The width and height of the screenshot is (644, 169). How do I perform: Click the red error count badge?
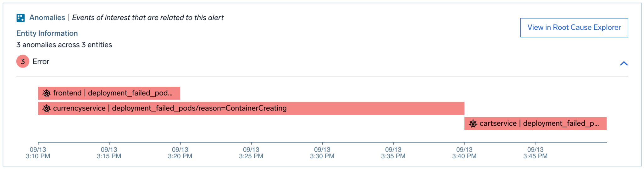tap(23, 62)
